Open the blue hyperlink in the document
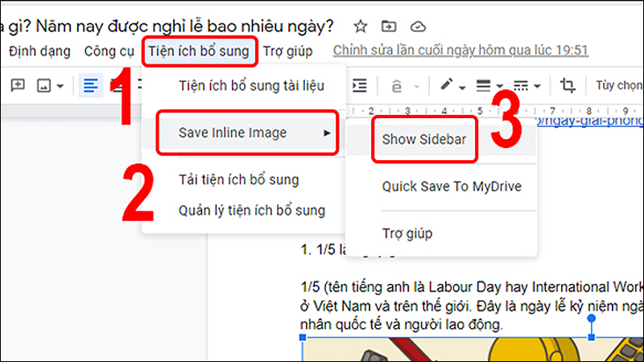The image size is (644, 362). click(x=589, y=121)
